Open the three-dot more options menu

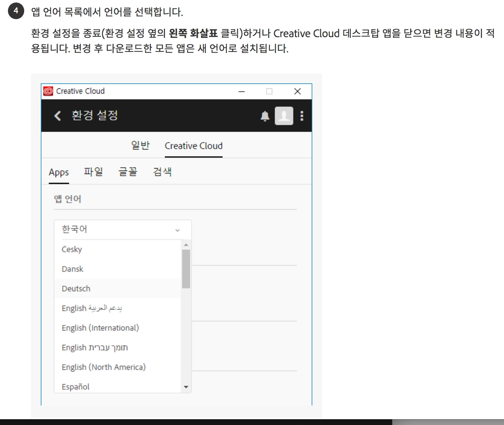pos(302,116)
